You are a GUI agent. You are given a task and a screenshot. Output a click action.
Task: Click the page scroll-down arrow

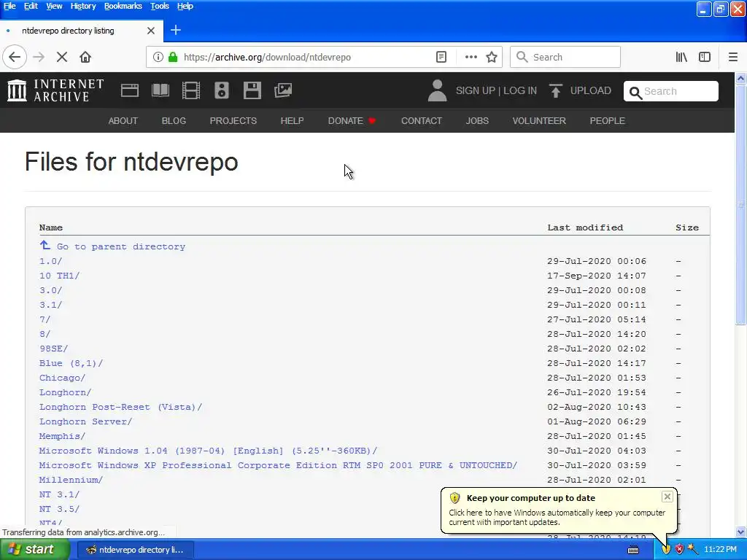741,532
